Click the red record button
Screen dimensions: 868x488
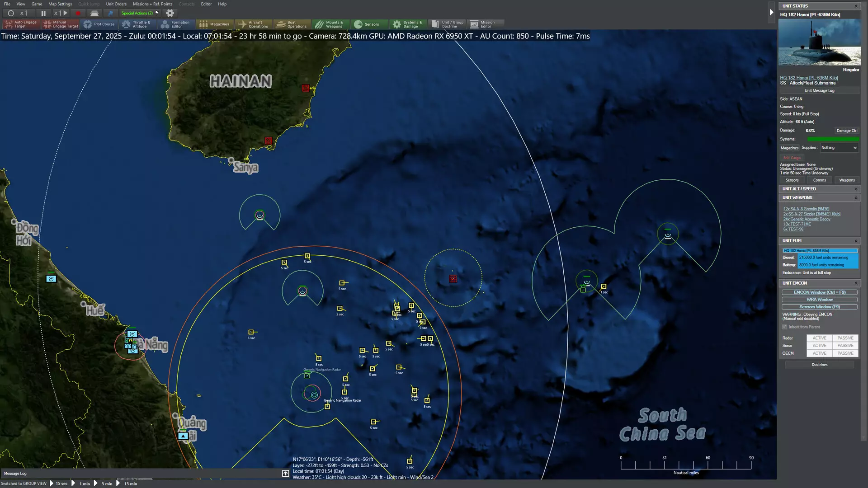[78, 13]
